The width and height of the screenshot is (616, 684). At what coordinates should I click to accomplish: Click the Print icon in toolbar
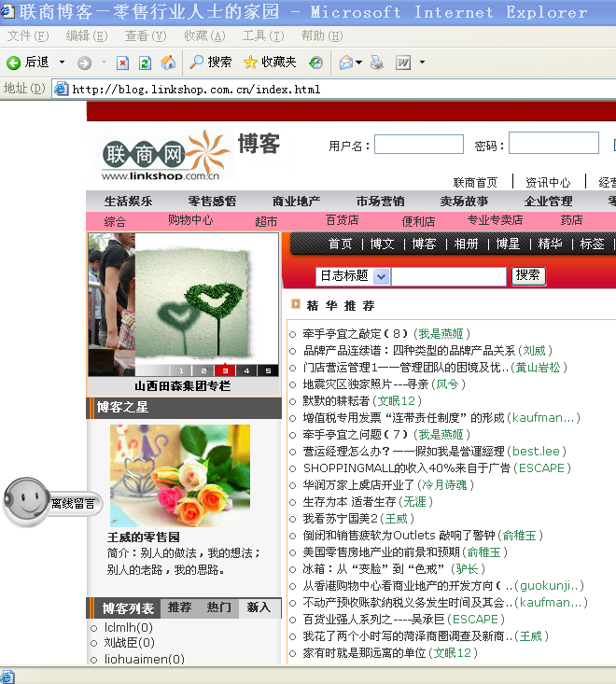pyautogui.click(x=376, y=63)
